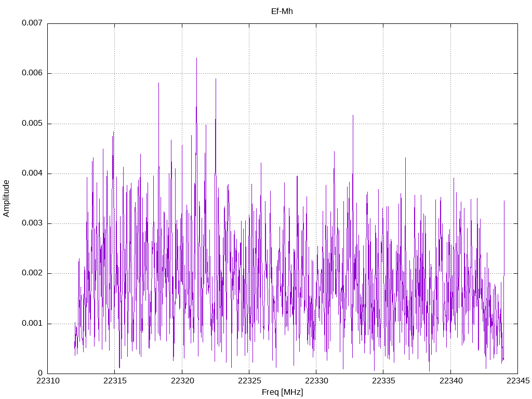Click the 22325 x-axis tick label

[249, 381]
